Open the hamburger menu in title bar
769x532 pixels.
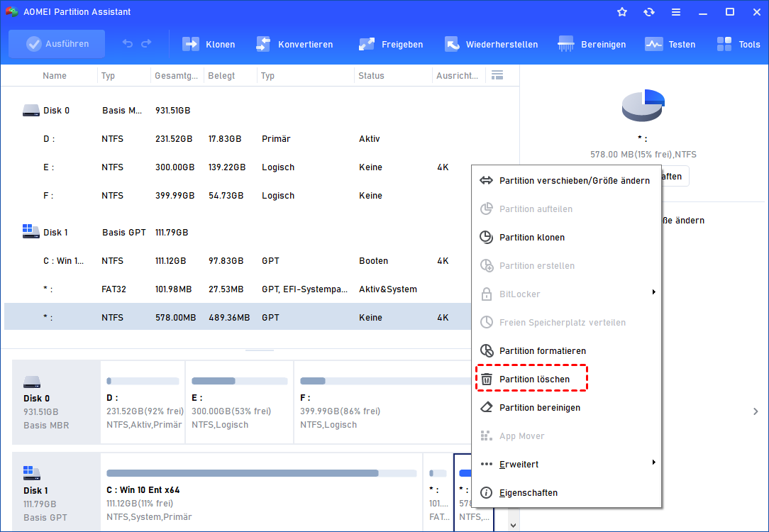pyautogui.click(x=676, y=12)
